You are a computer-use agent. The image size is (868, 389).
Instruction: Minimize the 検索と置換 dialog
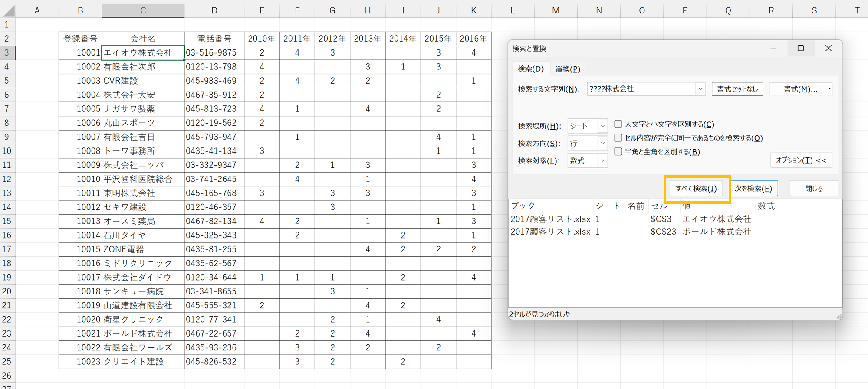tap(773, 48)
